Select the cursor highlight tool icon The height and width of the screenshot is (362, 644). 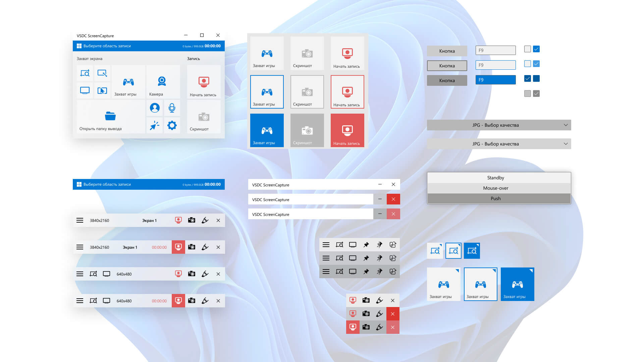point(154,125)
